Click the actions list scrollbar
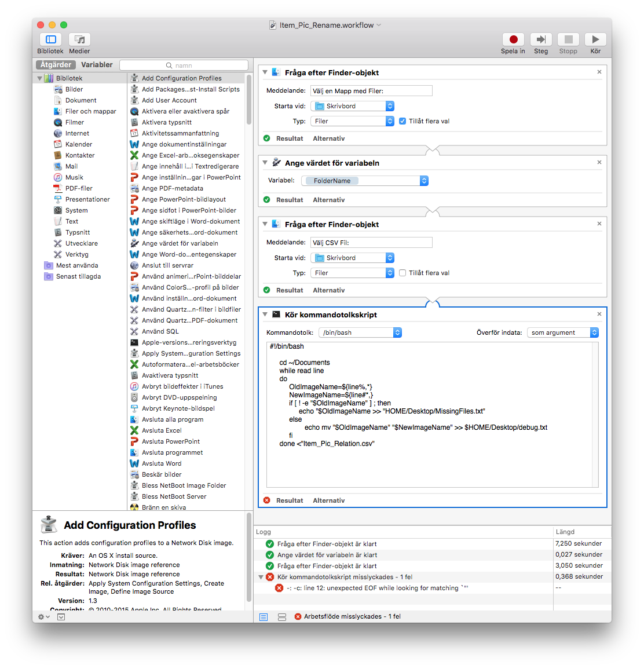Image resolution: width=644 pixels, height=669 pixels. [249, 100]
